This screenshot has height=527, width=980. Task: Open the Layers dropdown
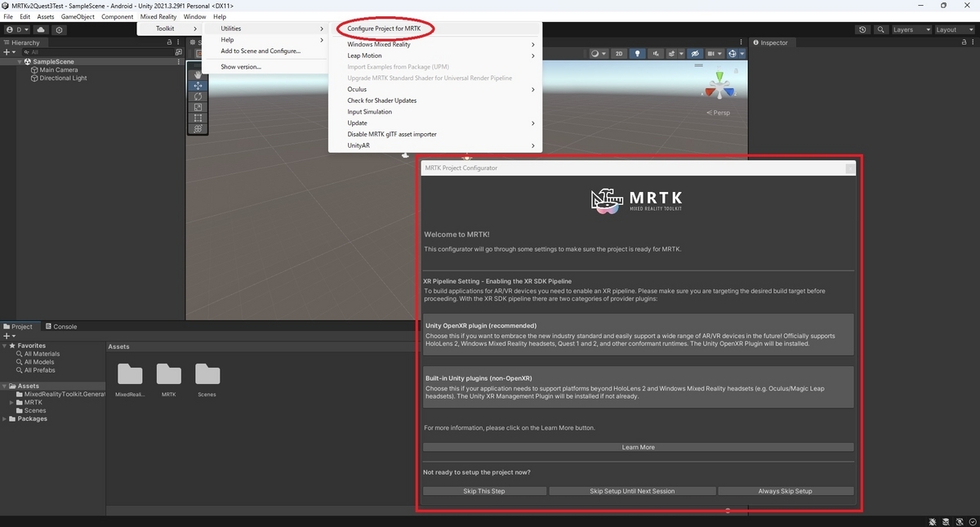click(908, 29)
